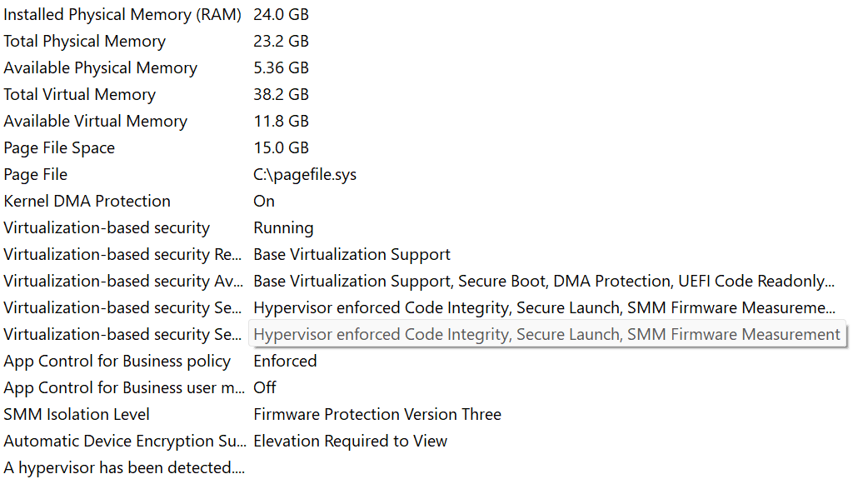The height and width of the screenshot is (479, 868).
Task: Click the Elevation Required to View value
Action: pos(350,441)
